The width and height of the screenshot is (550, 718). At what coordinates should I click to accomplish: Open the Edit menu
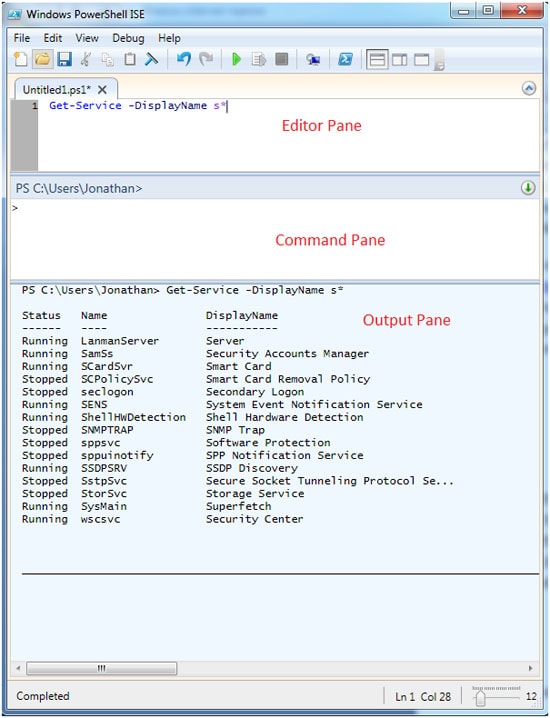pos(53,38)
